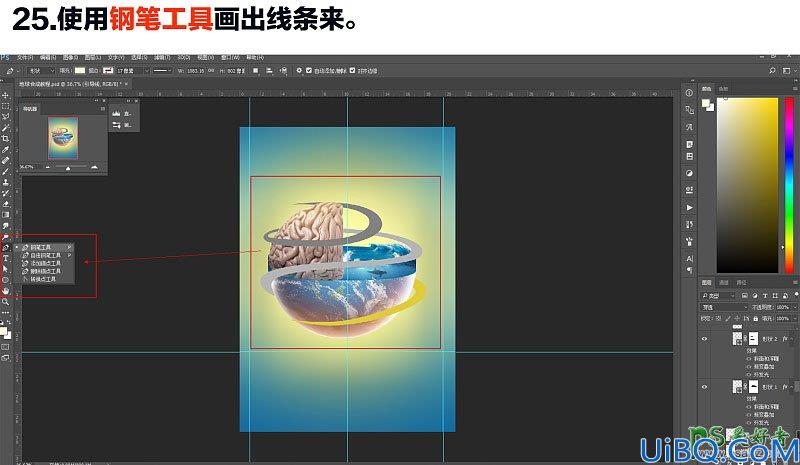Switch to the Paths tab

741,282
